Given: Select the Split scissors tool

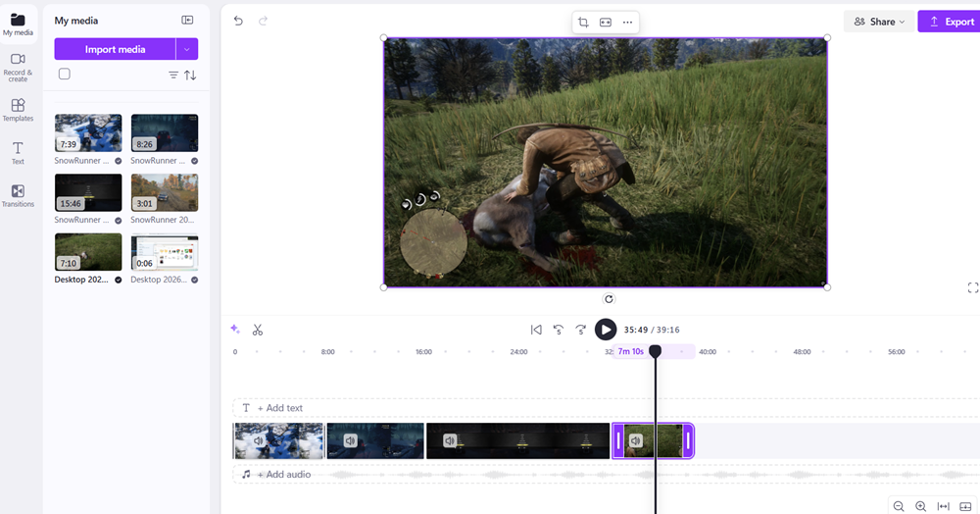Looking at the screenshot, I should pos(258,330).
